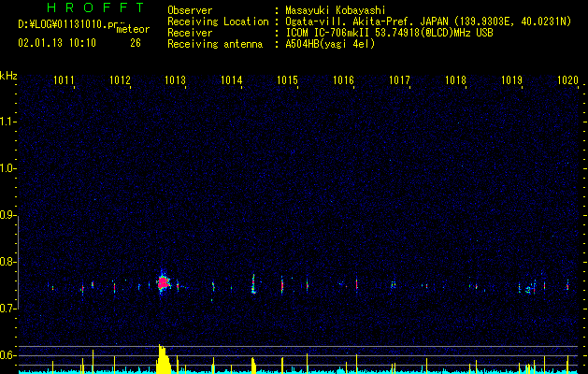Click the date and time 02.01.13 10:10
This screenshot has height=374, width=588.
click(57, 43)
